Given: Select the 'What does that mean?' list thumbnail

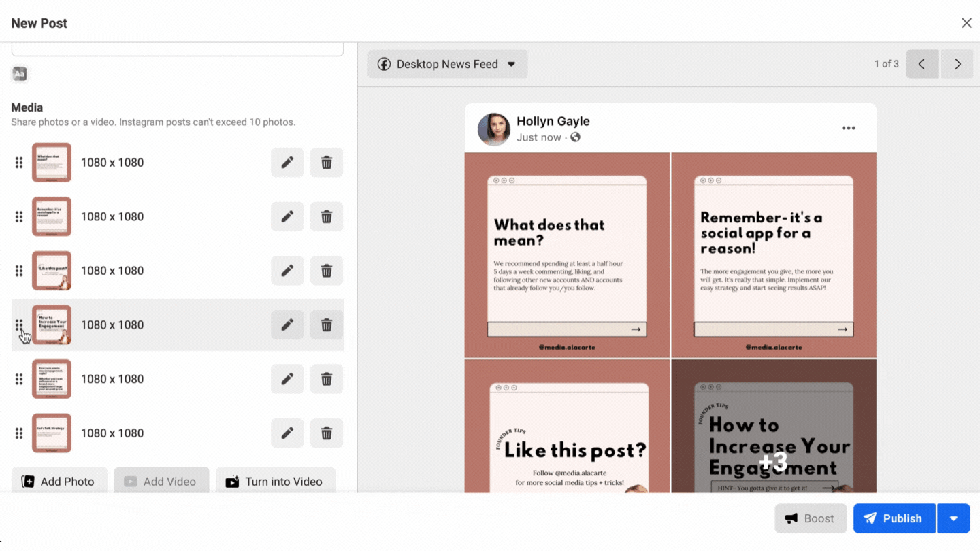Looking at the screenshot, I should coord(52,163).
